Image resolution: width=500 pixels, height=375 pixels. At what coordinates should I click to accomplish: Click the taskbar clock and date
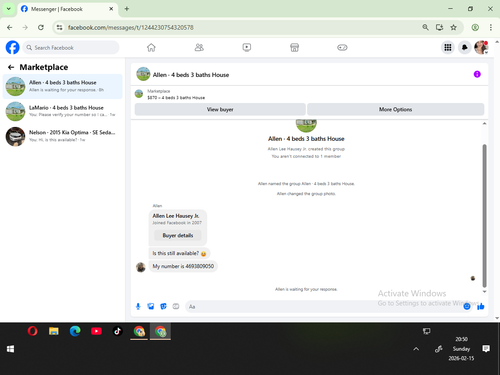coord(461,349)
